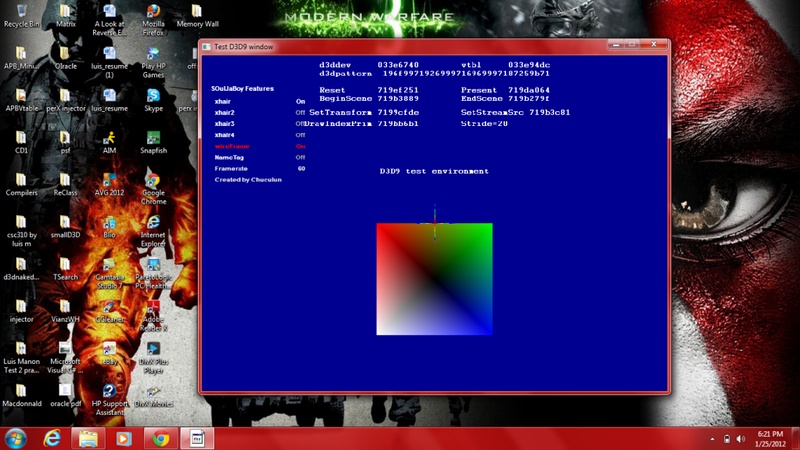Click the colored gradient quad
The height and width of the screenshot is (450, 800).
pyautogui.click(x=434, y=279)
